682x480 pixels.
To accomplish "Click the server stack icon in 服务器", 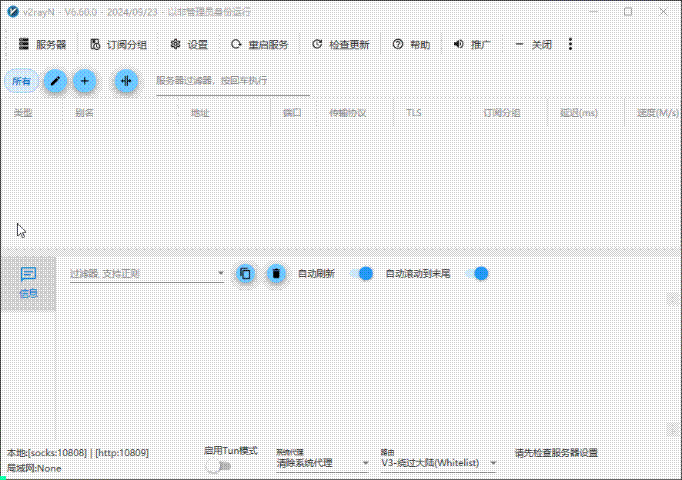I will 23,44.
